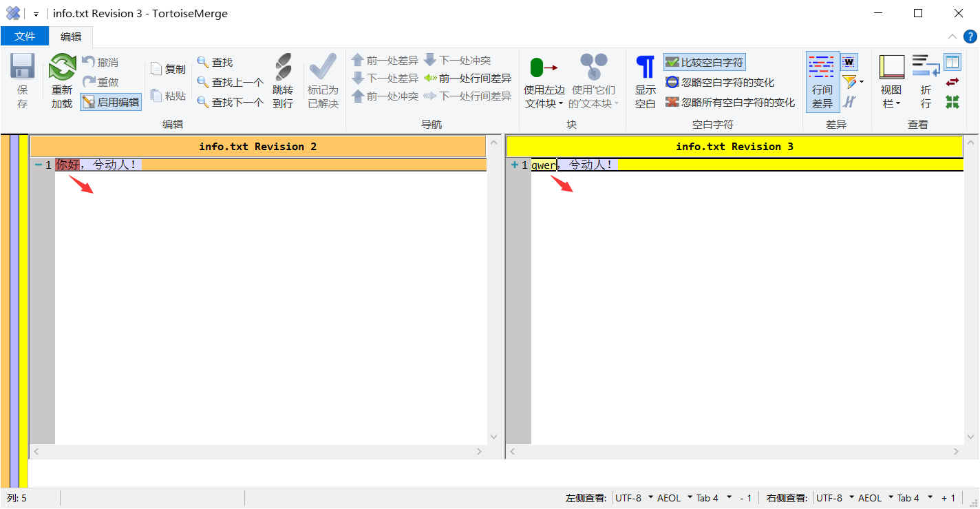The image size is (980, 509).
Task: Toggle the inline diff word-wise W button
Action: pos(849,63)
